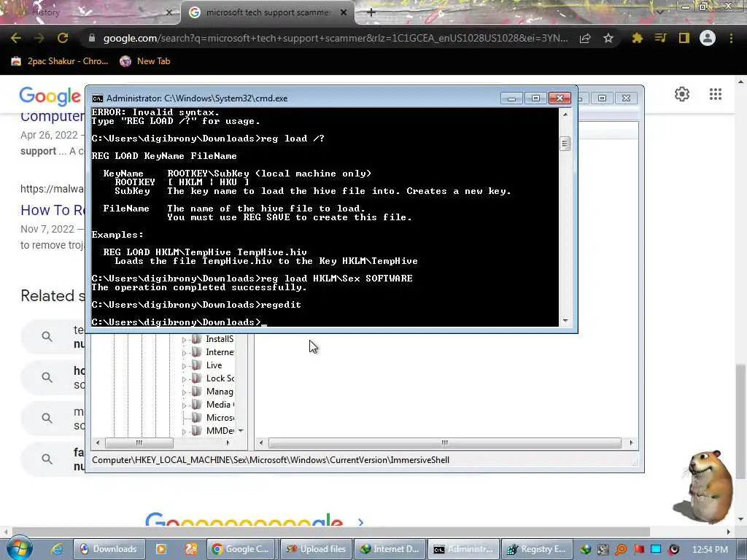Go to next Google results page arrow
Screen dimensions: 747x560
point(360,522)
